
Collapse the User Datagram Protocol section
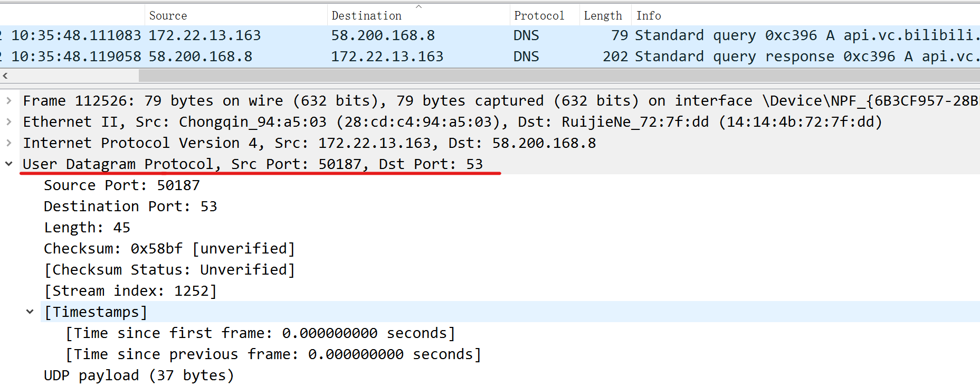coord(9,164)
